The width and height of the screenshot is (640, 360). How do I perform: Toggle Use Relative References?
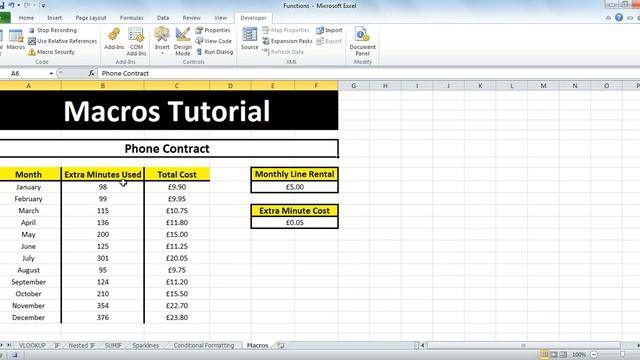(62, 41)
